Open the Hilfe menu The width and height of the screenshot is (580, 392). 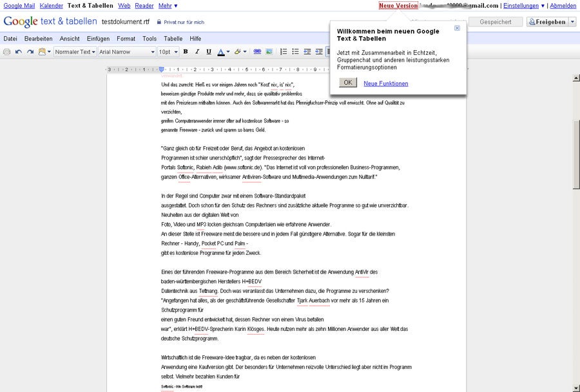pos(195,39)
